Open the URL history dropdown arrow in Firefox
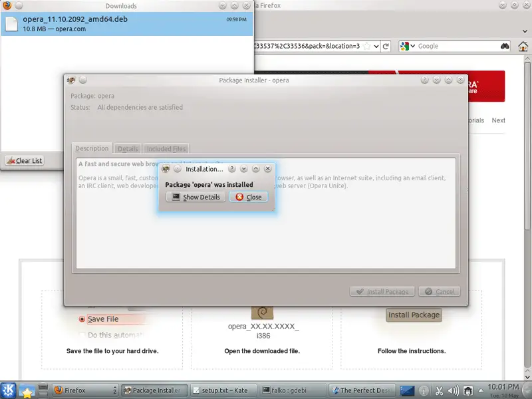Screen dimensions: 532x399 (376, 46)
